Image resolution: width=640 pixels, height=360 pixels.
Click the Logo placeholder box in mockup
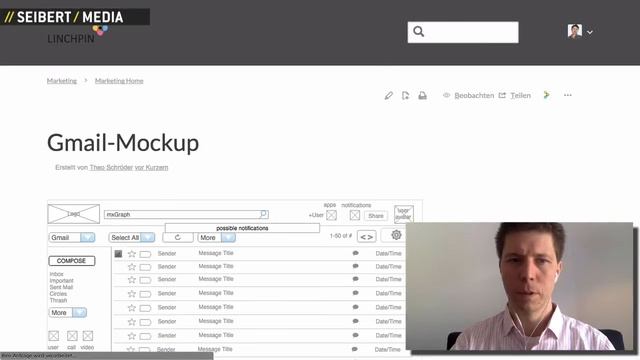74,214
